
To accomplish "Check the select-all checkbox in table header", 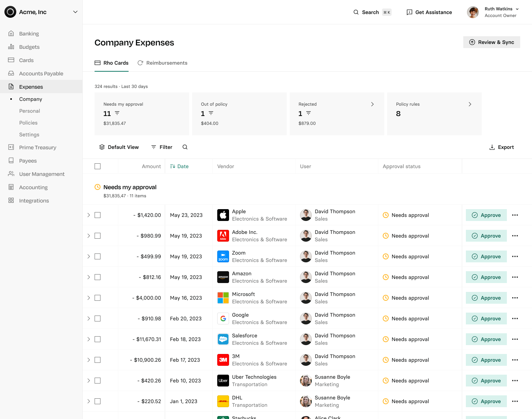I will 98,166.
